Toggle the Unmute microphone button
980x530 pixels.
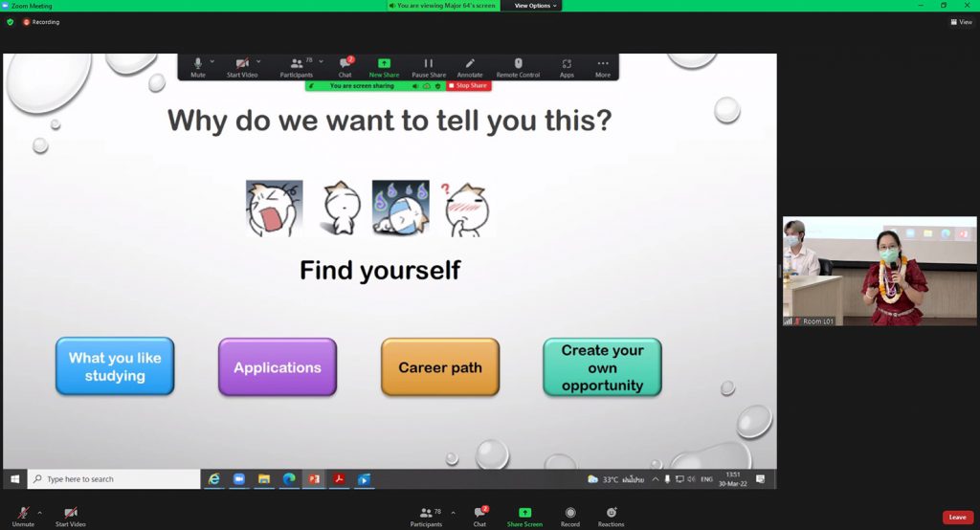tap(23, 516)
